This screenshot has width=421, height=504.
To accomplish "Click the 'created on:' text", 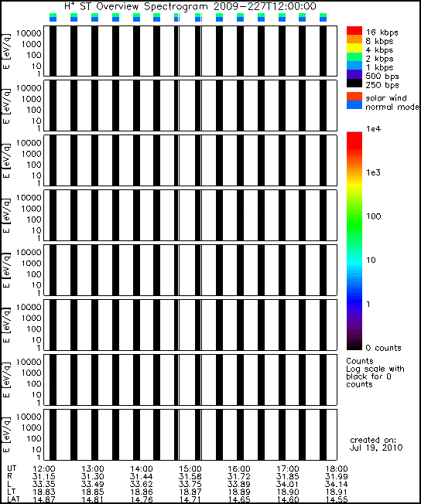I will (x=373, y=440).
